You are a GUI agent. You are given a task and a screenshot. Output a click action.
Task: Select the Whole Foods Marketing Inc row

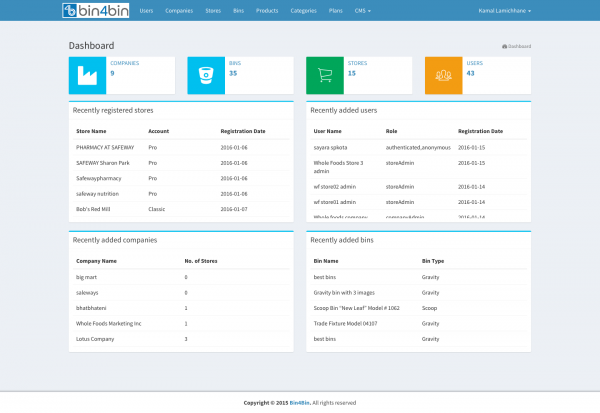[109, 324]
